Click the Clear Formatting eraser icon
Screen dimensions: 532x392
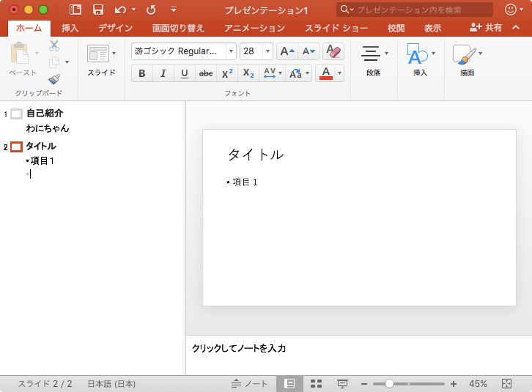[x=333, y=51]
